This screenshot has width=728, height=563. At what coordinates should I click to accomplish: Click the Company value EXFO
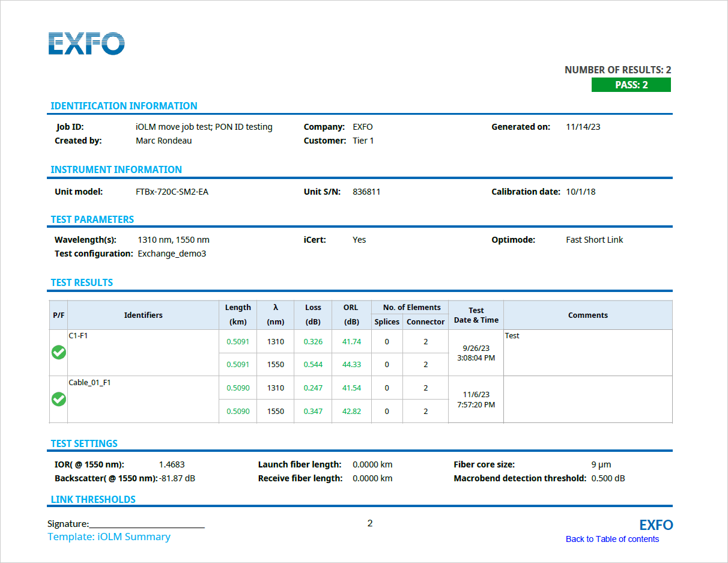(363, 127)
